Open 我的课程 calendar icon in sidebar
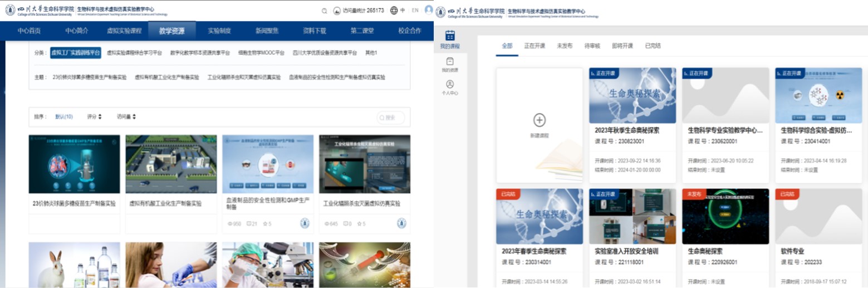The width and height of the screenshot is (868, 288). (x=450, y=36)
